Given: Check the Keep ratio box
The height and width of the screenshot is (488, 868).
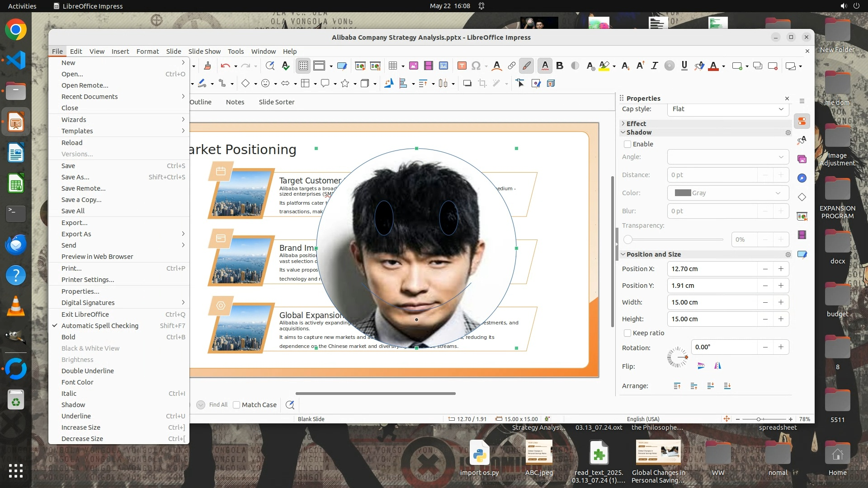Looking at the screenshot, I should (627, 333).
